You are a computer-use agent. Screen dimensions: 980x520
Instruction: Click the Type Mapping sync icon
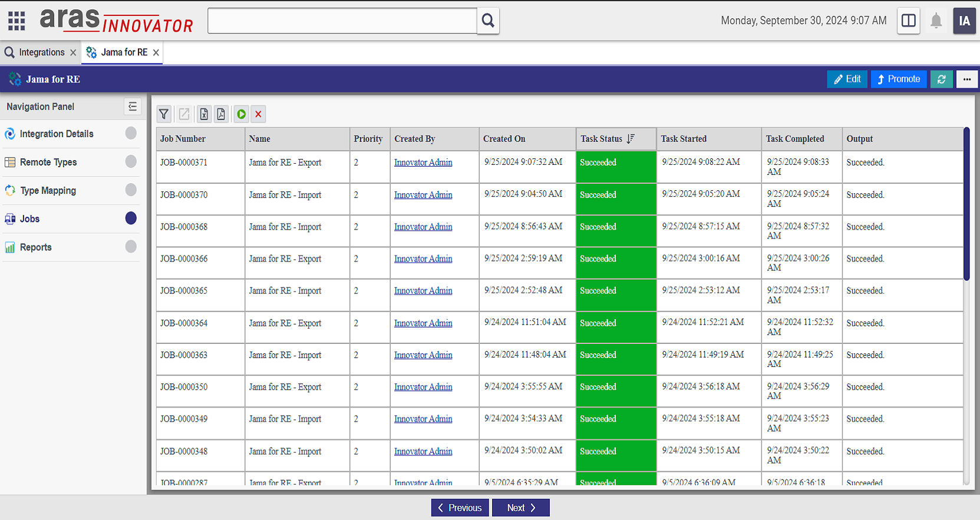click(10, 190)
